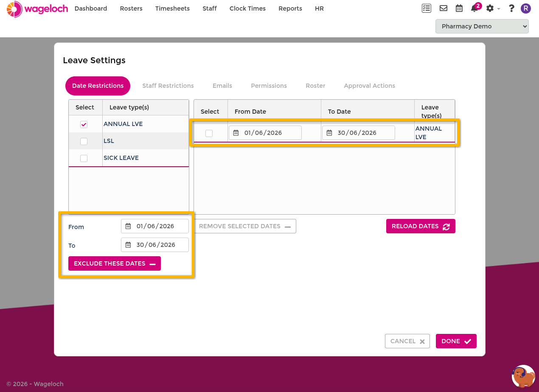
Task: Switch to Emails tab
Action: [x=222, y=86]
